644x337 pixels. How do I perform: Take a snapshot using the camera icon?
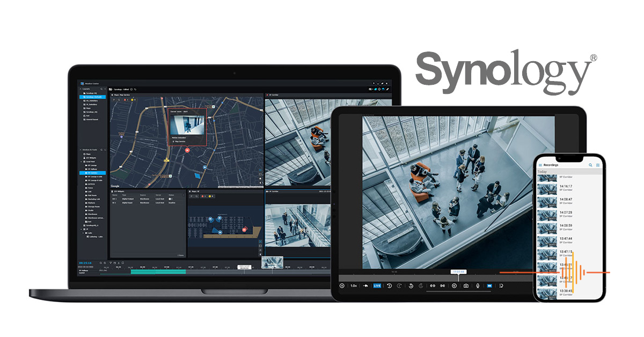466,286
